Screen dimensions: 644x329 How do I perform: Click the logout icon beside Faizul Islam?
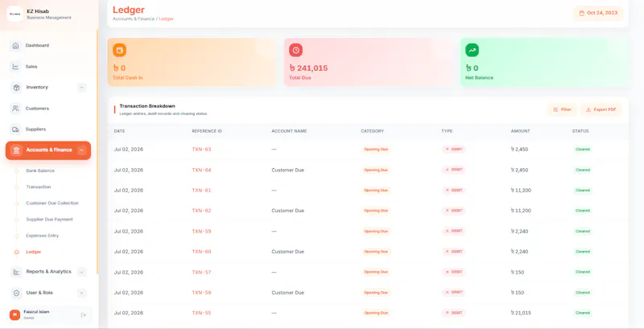point(84,315)
